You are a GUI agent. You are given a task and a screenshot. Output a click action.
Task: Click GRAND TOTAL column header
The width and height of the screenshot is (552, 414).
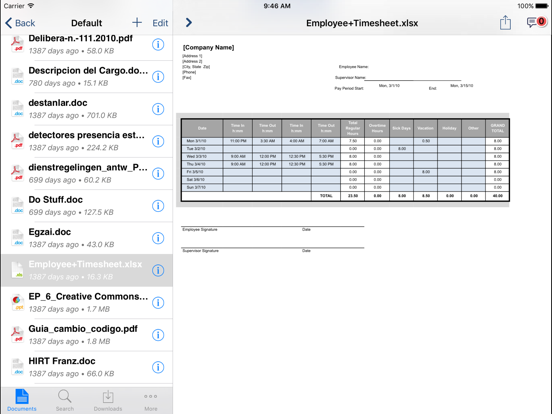497,128
